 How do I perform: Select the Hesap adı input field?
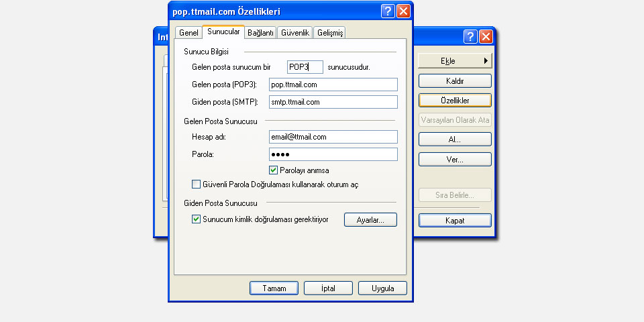[x=333, y=137]
